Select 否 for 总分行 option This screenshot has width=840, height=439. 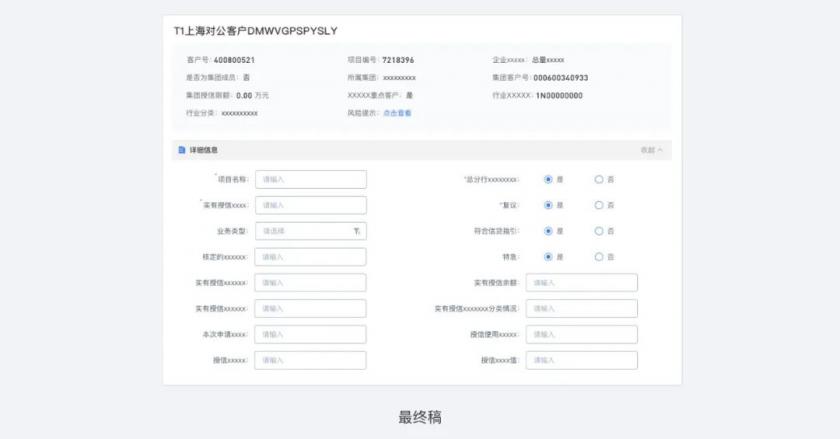(599, 179)
